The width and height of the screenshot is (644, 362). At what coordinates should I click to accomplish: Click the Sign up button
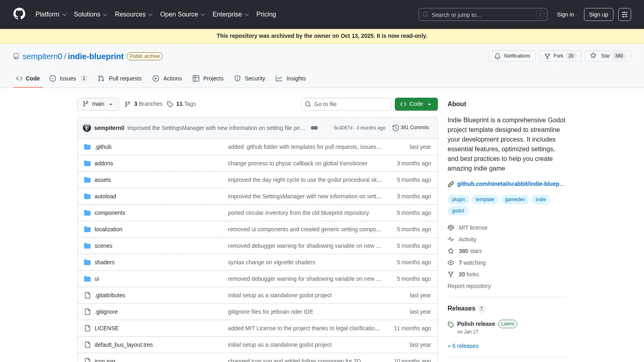599,14
